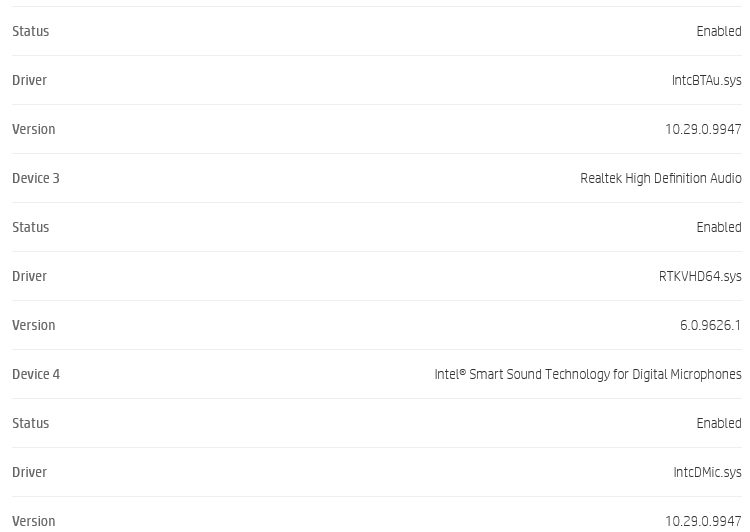750x532 pixels.
Task: Click the IntcBTAu.sys driver filename
Action: (x=706, y=80)
